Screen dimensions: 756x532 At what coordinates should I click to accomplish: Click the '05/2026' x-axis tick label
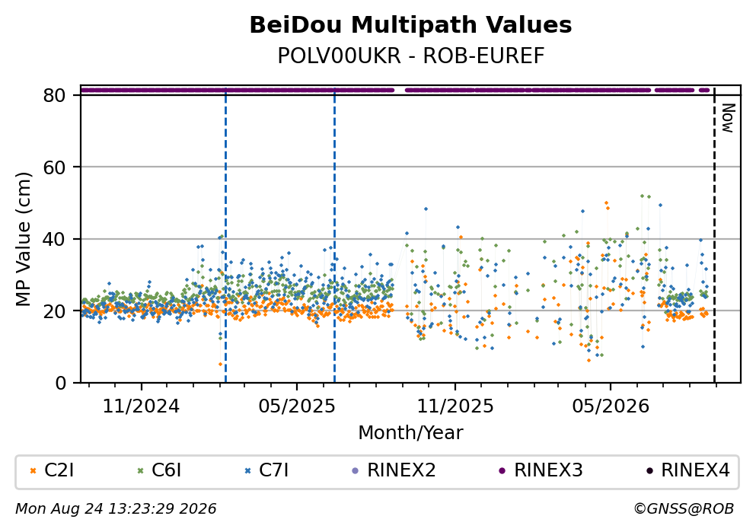tap(611, 406)
